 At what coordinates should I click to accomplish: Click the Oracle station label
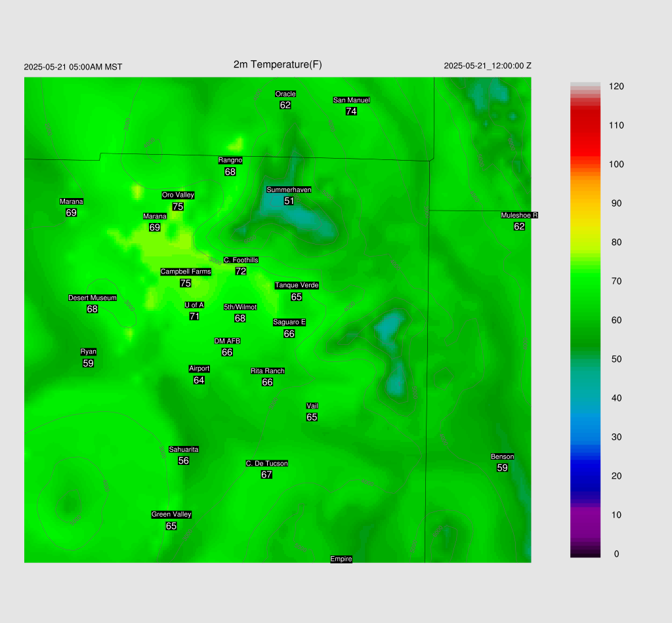pyautogui.click(x=285, y=94)
